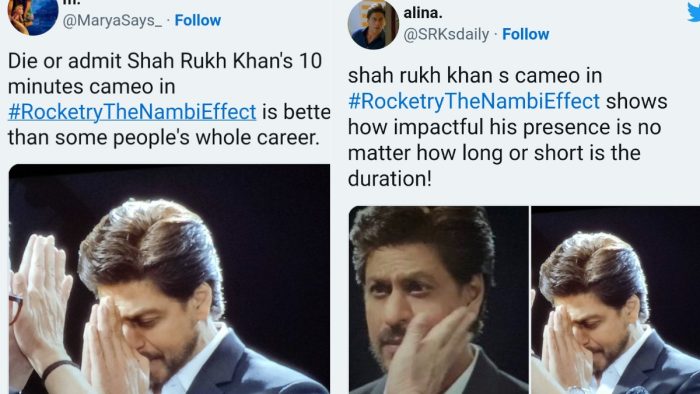Open alina.'s profile avatar picture

click(x=373, y=25)
